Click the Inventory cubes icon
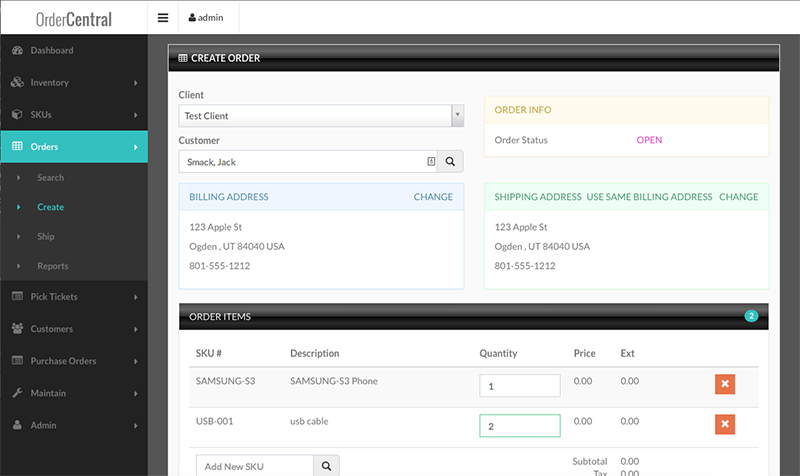Image resolution: width=800 pixels, height=476 pixels. [17, 82]
